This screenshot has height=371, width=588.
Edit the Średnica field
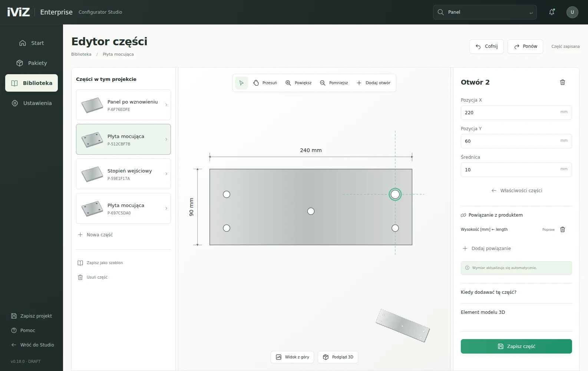pyautogui.click(x=516, y=170)
